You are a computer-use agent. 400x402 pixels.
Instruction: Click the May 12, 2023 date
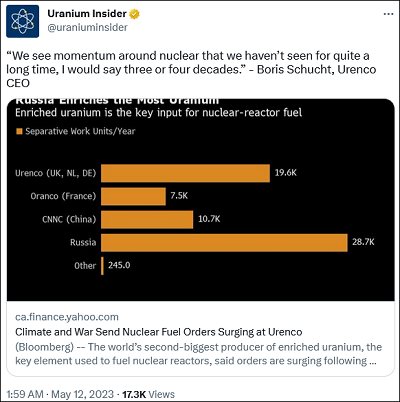pos(83,394)
